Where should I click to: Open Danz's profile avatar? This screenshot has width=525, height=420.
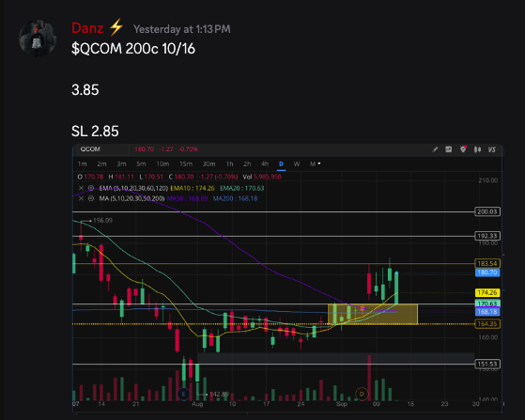click(x=38, y=39)
